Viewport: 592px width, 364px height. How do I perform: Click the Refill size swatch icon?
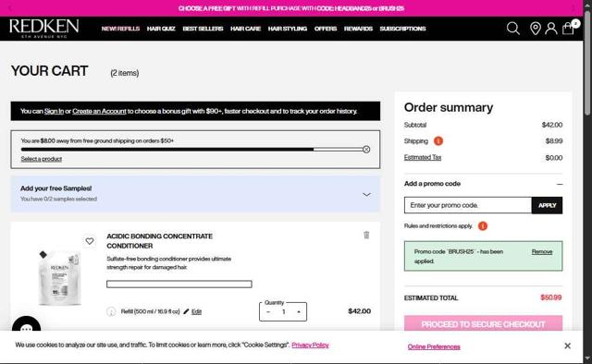[111, 311]
